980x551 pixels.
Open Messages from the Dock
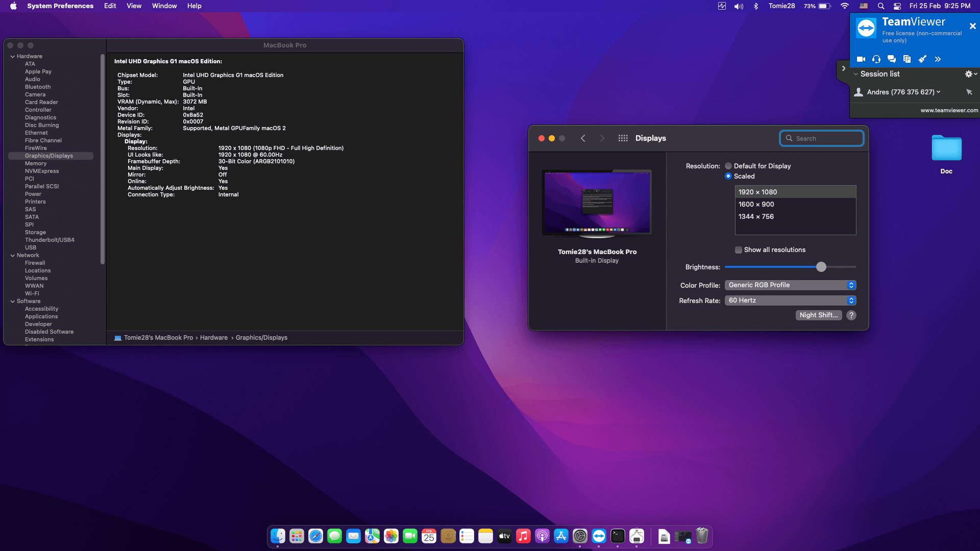(x=334, y=536)
